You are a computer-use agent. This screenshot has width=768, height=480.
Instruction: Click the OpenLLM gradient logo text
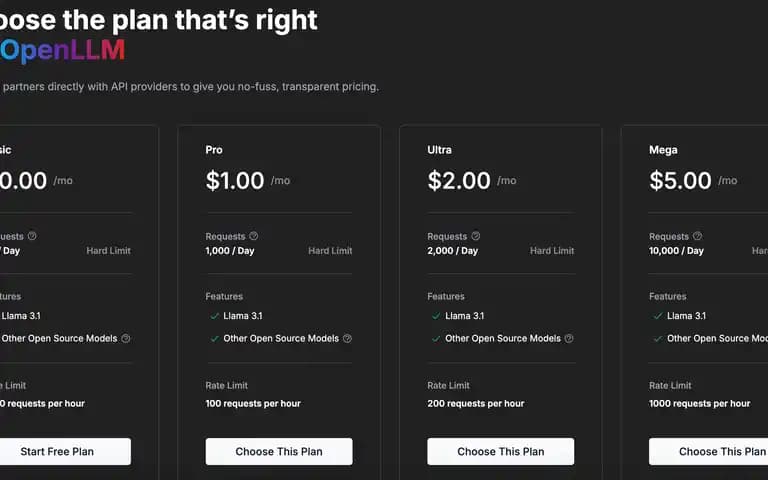(x=63, y=50)
